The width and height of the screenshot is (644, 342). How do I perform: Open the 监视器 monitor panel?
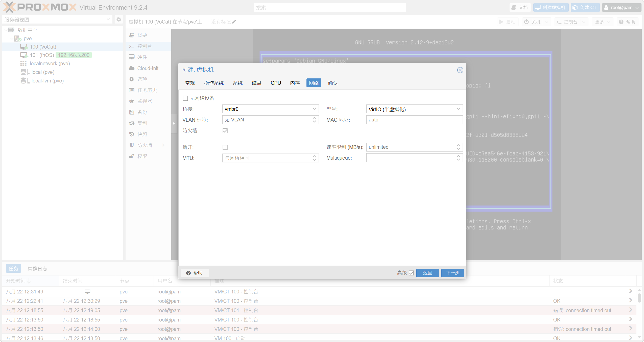(148, 101)
